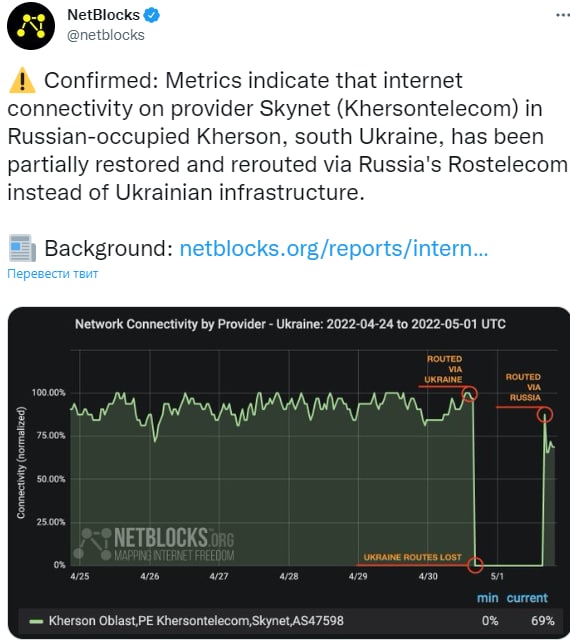Select the Kherson Oblast Khersontelecom legend entry
570x641 pixels.
(x=196, y=621)
